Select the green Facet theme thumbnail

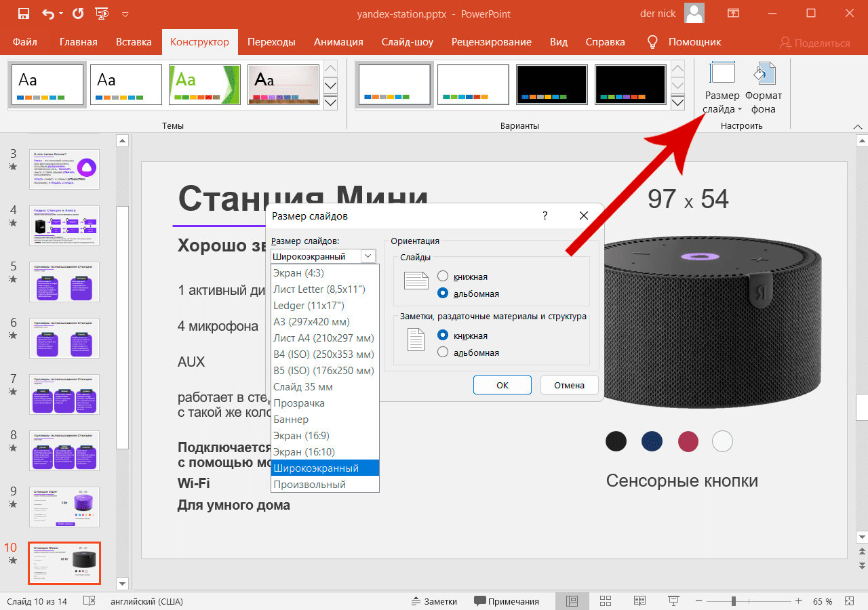coord(205,85)
